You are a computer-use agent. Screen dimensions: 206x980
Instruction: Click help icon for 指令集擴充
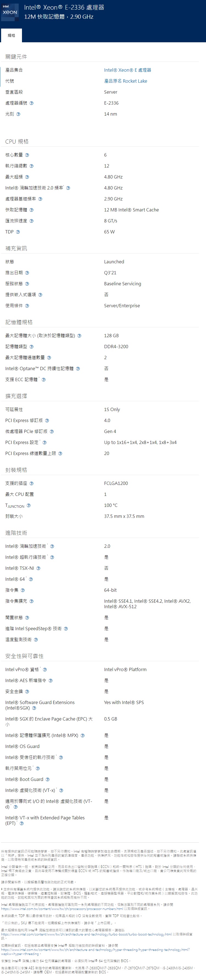pyautogui.click(x=31, y=601)
